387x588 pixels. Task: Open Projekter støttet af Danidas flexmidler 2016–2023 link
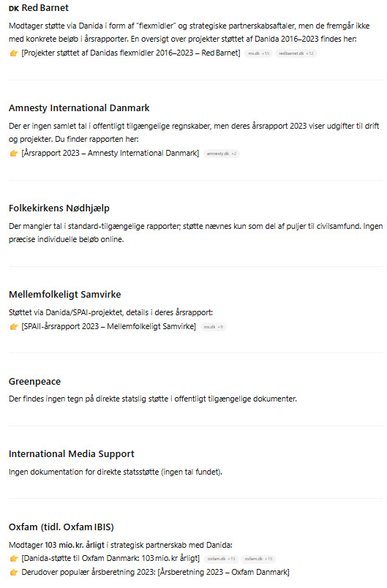(x=131, y=53)
